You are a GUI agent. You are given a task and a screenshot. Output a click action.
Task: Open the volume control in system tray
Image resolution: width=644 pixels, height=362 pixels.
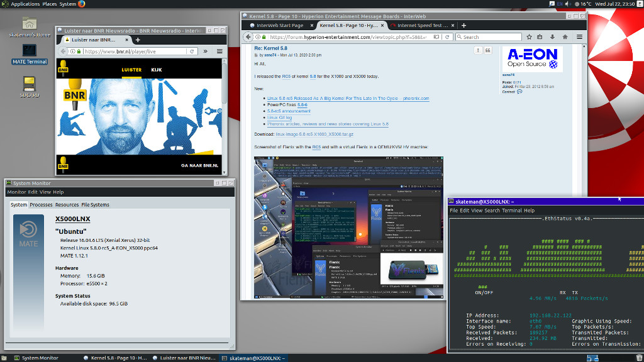[568, 4]
